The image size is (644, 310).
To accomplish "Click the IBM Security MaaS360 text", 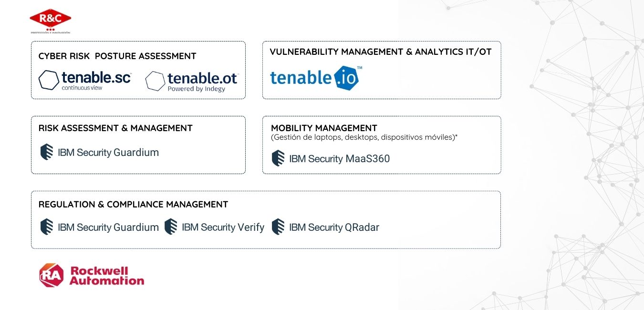I will point(340,159).
